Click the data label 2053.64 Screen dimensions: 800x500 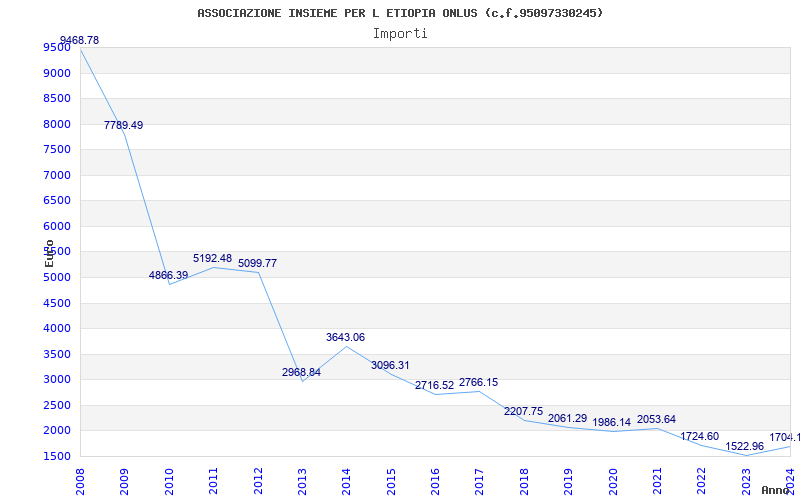[x=656, y=419]
